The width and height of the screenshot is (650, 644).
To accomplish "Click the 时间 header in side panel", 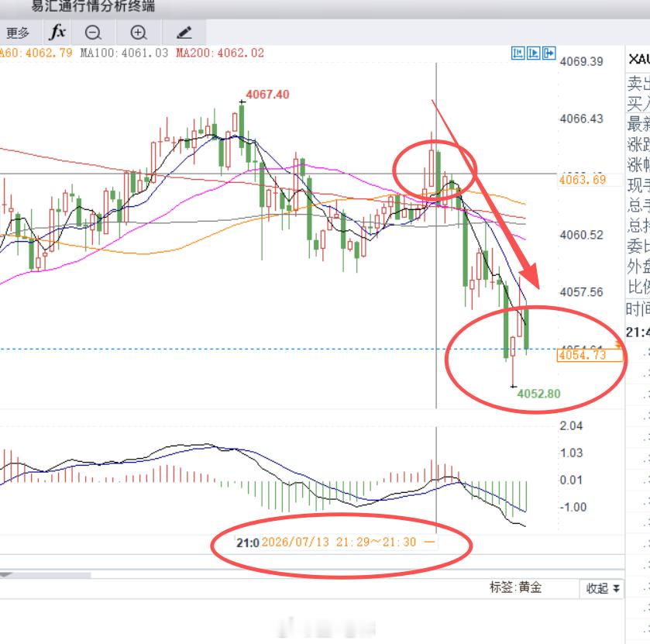I will (x=638, y=309).
